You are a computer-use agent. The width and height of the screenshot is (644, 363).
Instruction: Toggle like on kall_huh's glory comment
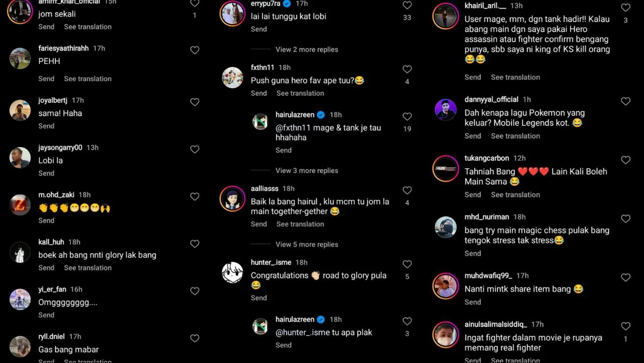pos(195,244)
